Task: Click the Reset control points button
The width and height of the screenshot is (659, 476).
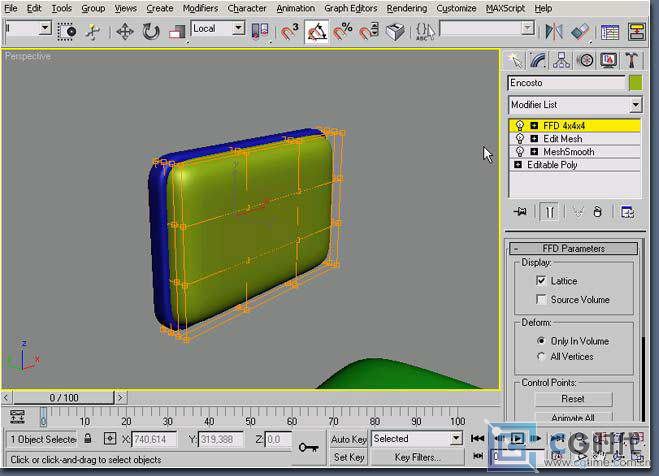Action: [573, 399]
